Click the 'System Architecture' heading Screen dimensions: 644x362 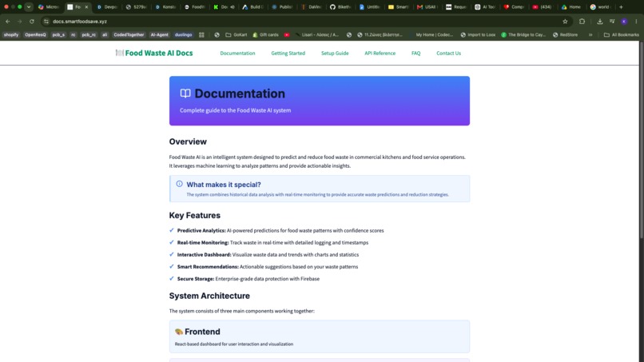pos(209,296)
